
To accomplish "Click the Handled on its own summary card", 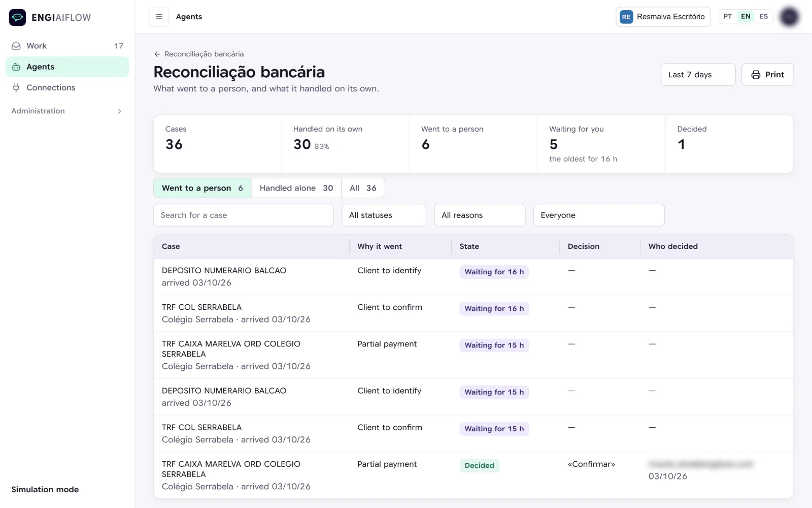I will point(346,144).
